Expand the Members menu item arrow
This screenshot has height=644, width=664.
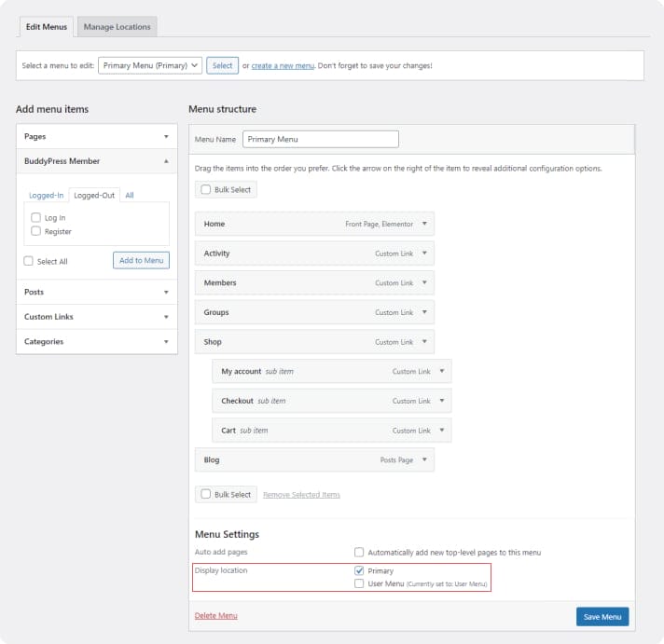click(424, 282)
